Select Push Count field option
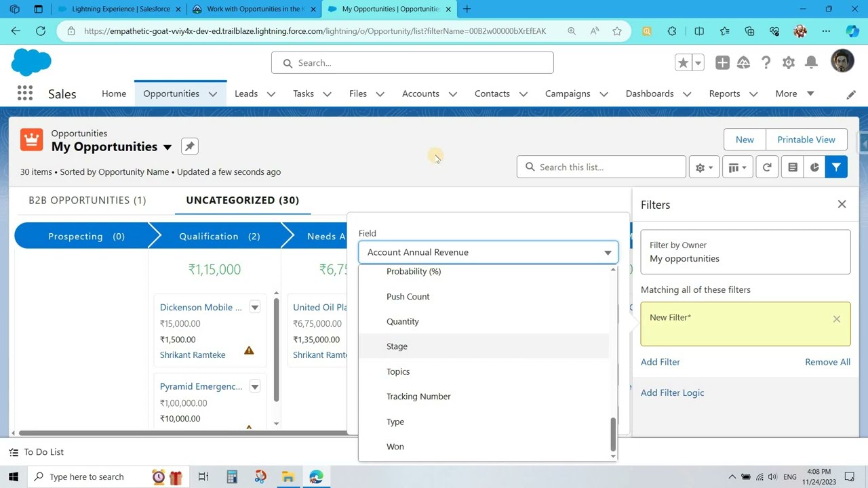 [484, 296]
